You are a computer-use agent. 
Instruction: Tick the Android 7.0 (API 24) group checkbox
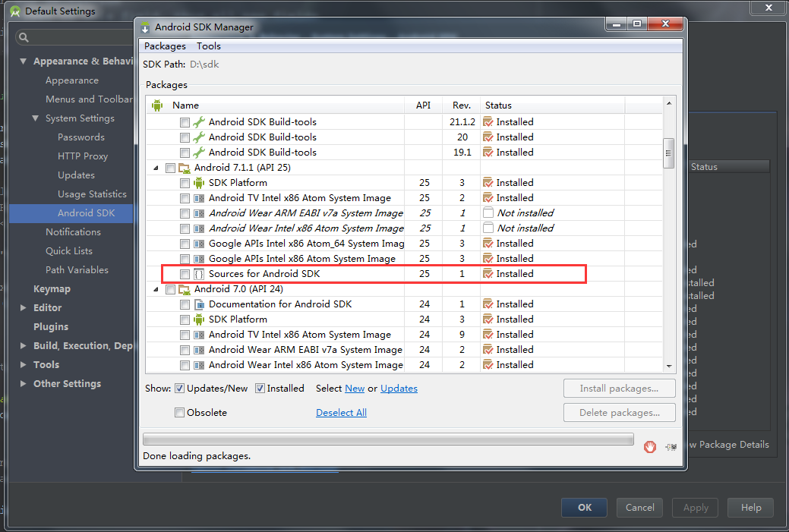click(170, 289)
